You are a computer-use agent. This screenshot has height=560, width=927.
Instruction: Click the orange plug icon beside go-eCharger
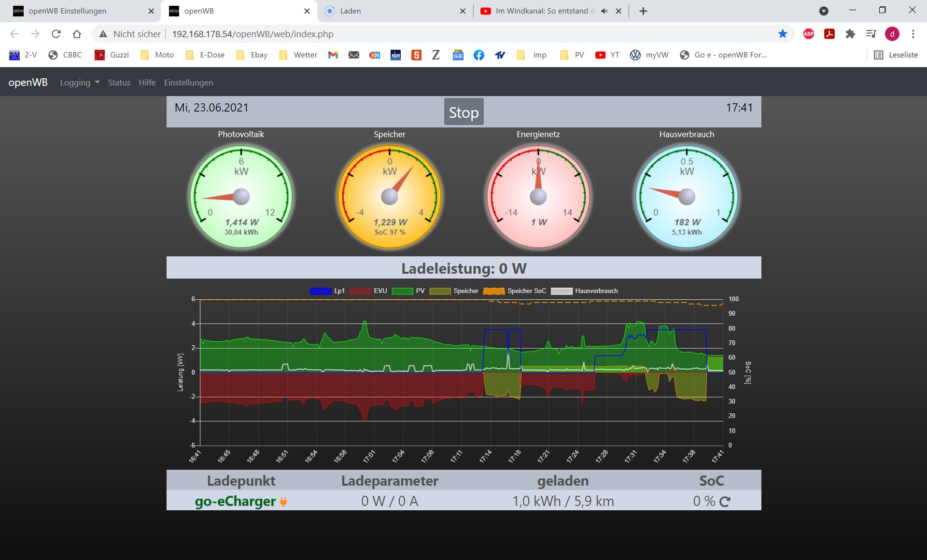[x=283, y=502]
